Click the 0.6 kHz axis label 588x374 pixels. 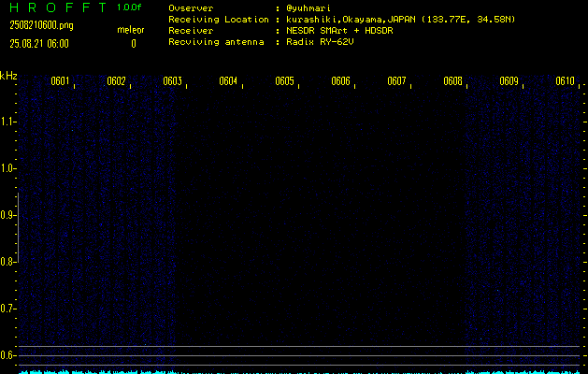coord(7,355)
